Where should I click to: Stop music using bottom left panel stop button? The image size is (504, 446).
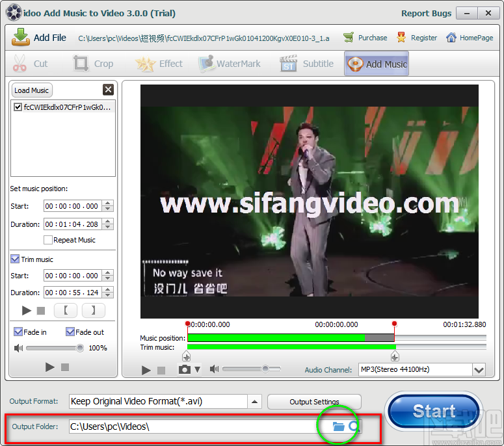65,367
